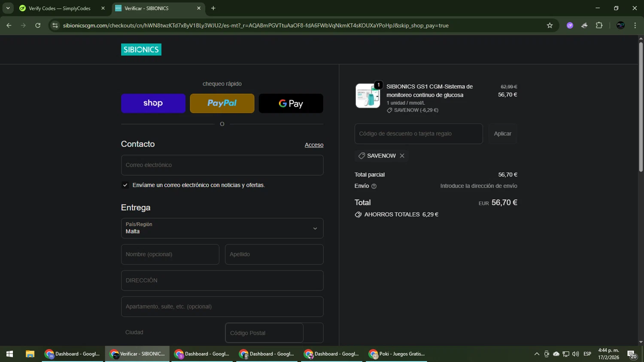Image resolution: width=644 pixels, height=362 pixels.
Task: Change the ESP input language
Action: point(587,354)
